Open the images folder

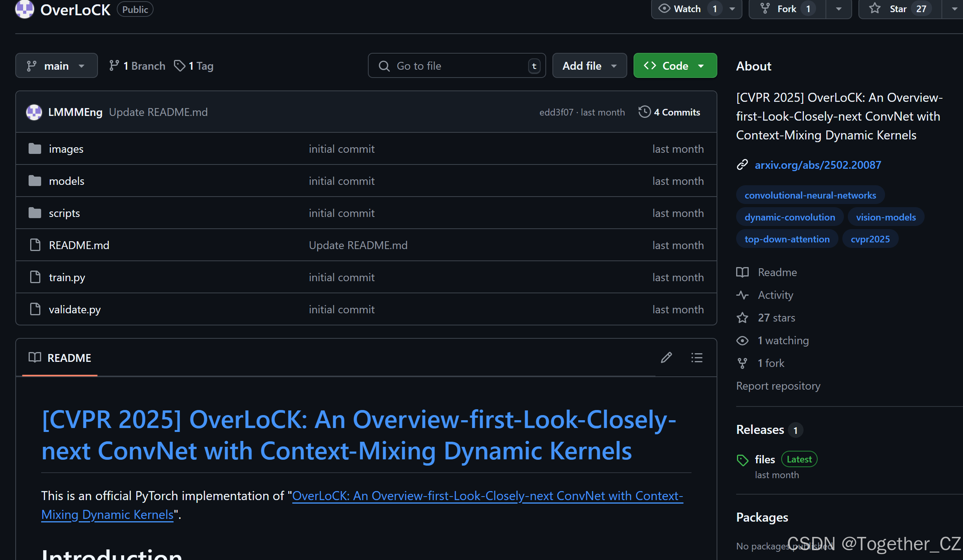tap(66, 149)
